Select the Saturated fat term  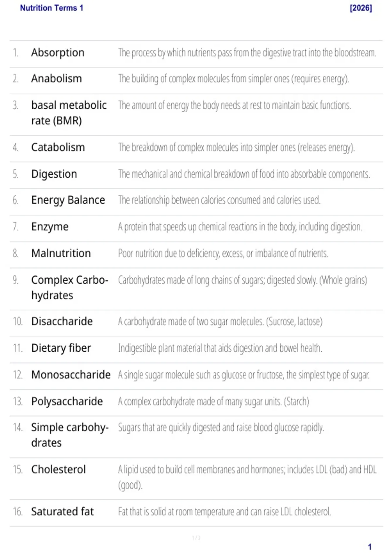tap(62, 511)
